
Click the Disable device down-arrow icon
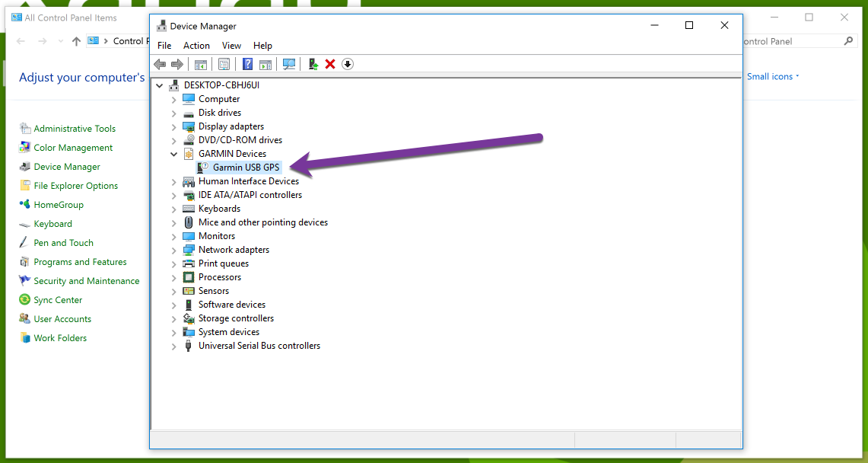(x=347, y=64)
